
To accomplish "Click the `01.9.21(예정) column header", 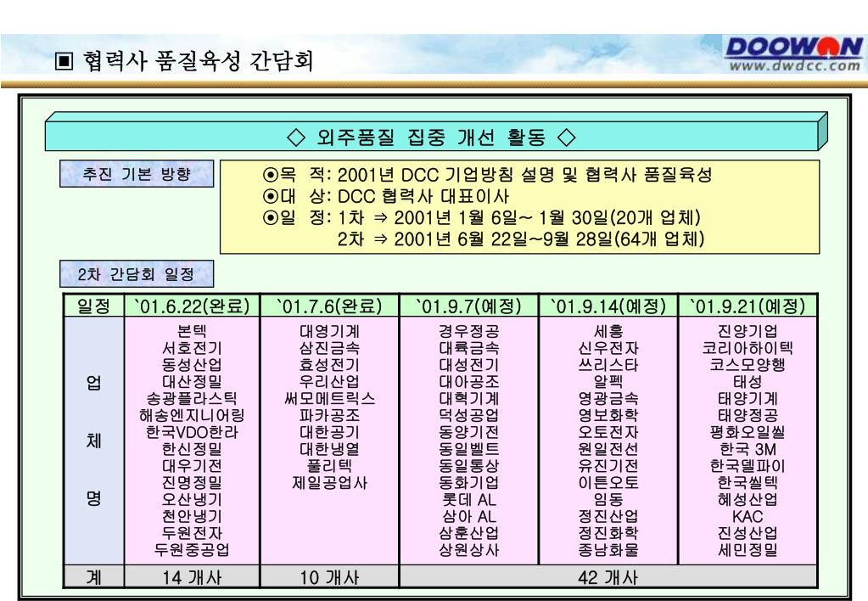I will pyautogui.click(x=748, y=306).
